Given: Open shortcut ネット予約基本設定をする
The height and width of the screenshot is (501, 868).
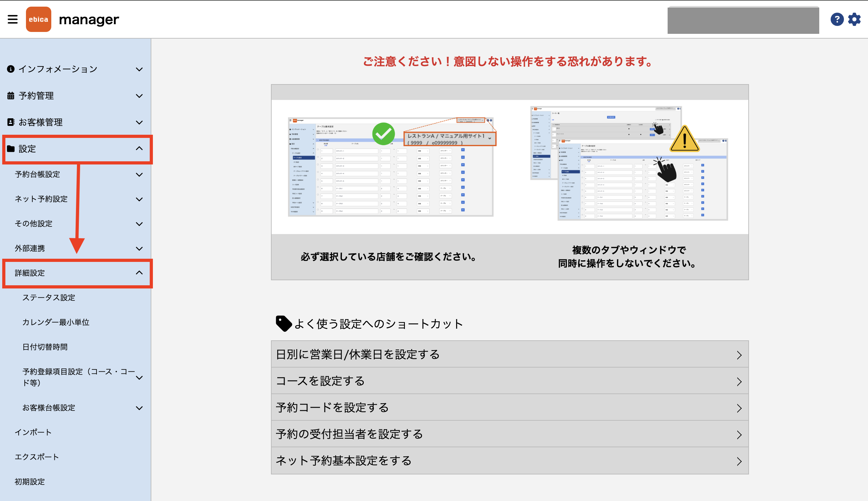Looking at the screenshot, I should point(510,461).
